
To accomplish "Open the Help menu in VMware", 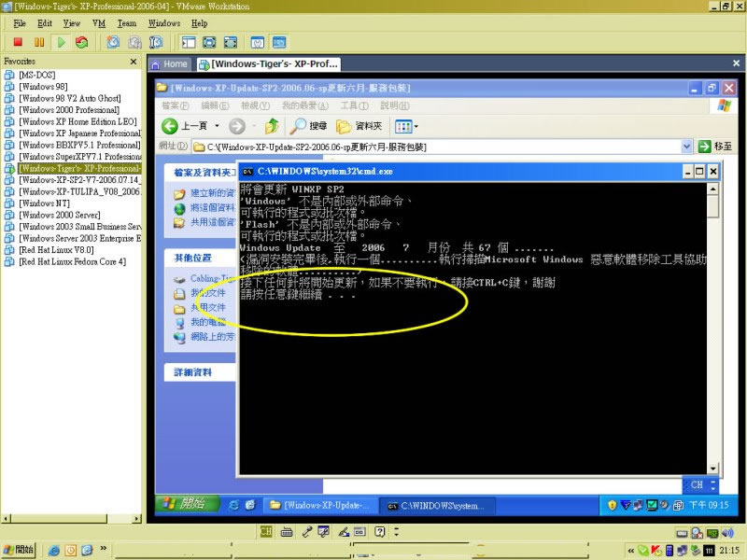I will click(x=200, y=23).
